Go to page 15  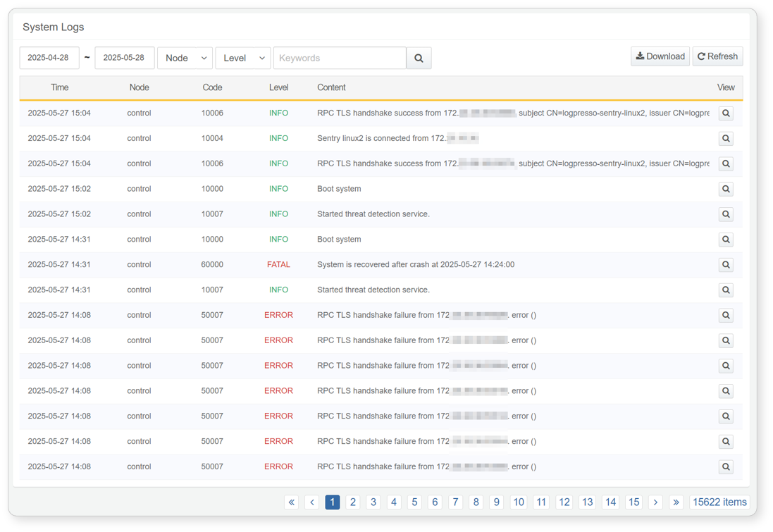633,502
